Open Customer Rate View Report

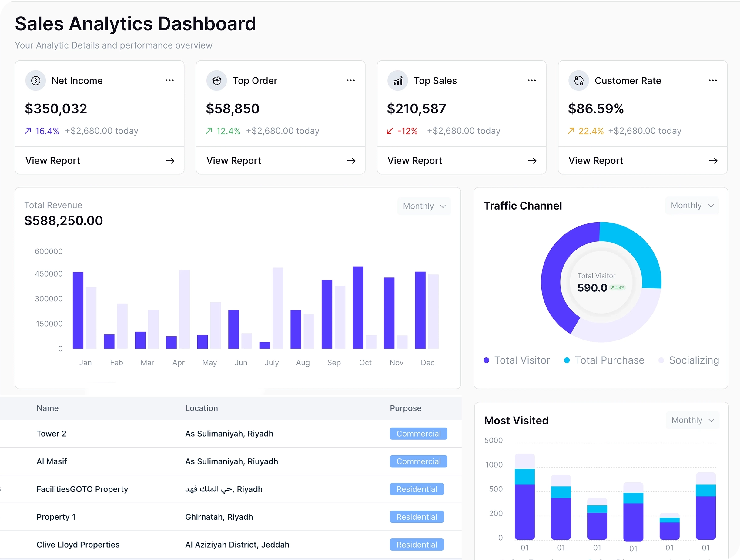tap(643, 161)
